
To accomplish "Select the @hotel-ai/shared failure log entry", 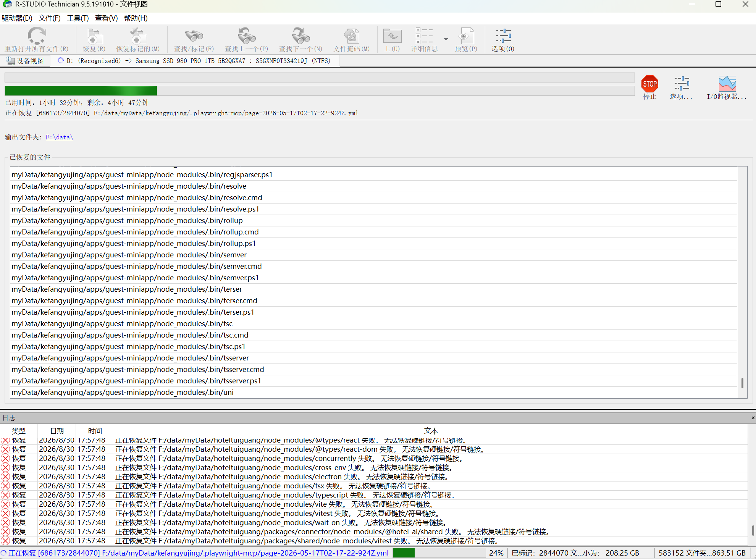I will tap(374, 532).
